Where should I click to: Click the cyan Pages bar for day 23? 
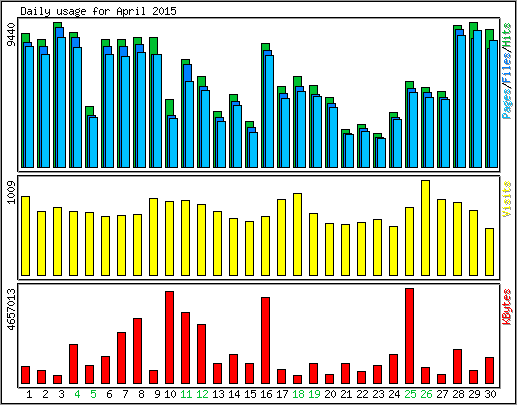point(381,153)
